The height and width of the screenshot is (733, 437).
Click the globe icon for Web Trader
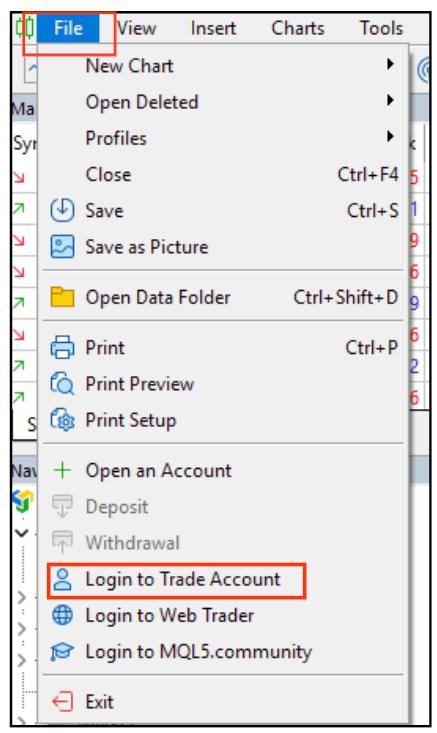62,615
